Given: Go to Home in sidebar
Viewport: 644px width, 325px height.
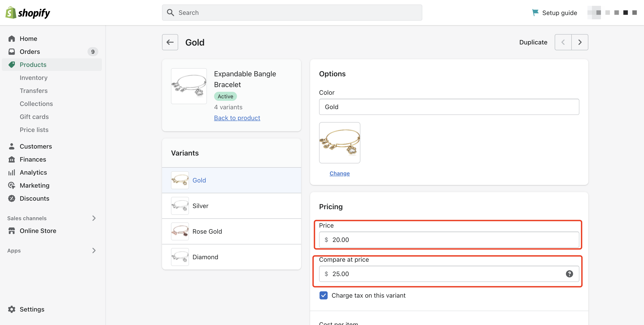Looking at the screenshot, I should click(28, 39).
